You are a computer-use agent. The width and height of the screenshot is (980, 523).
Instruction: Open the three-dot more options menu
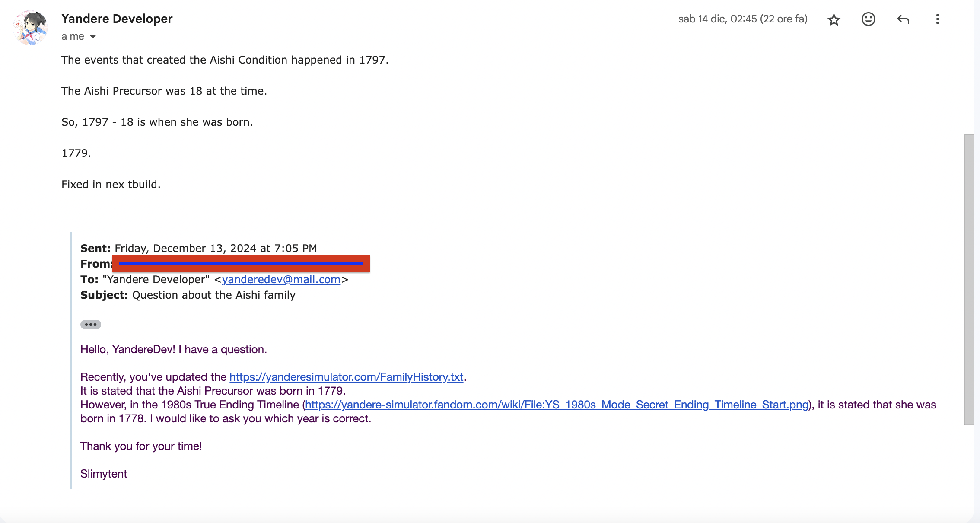coord(937,19)
